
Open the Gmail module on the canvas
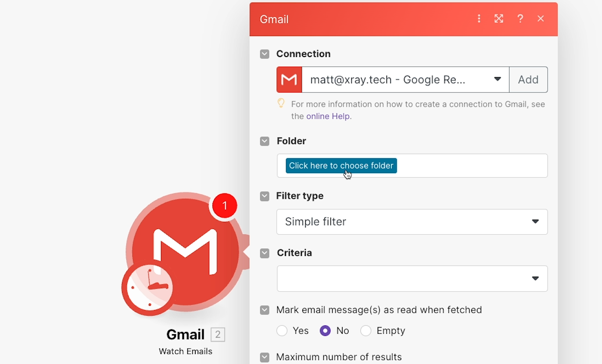tap(185, 252)
